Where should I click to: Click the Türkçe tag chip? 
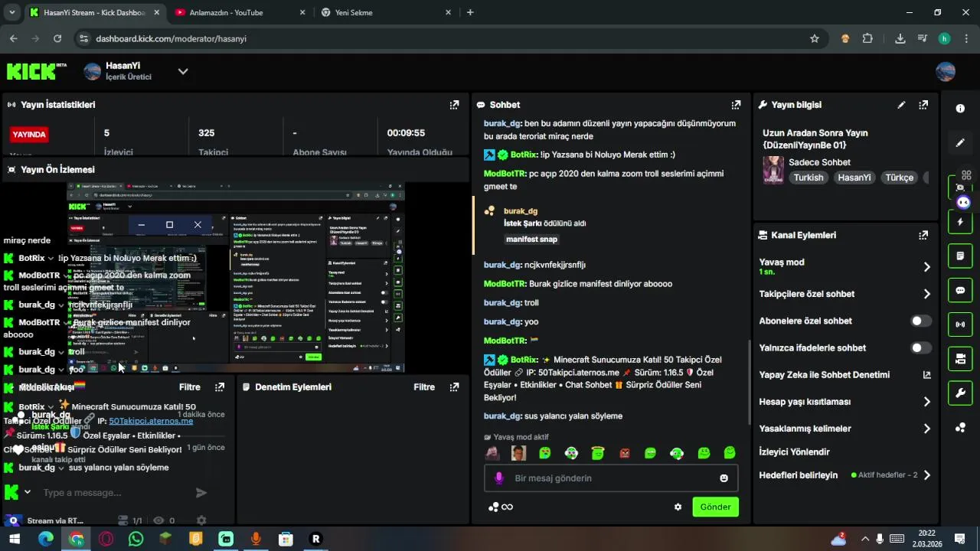coord(900,178)
